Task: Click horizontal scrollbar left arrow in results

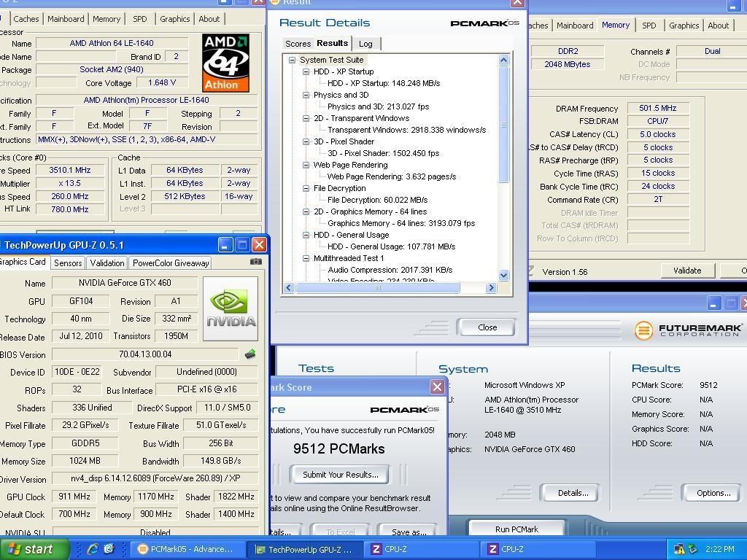Action: (x=289, y=287)
